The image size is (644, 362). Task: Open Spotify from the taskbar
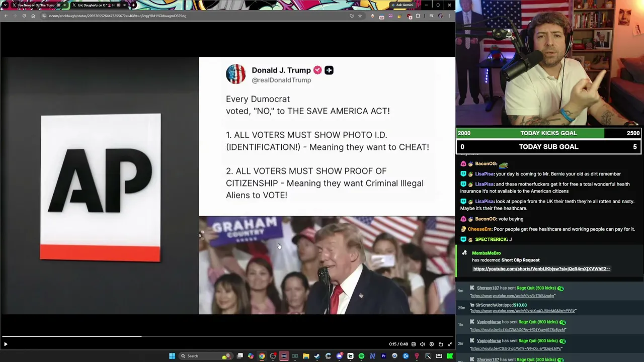point(361,356)
